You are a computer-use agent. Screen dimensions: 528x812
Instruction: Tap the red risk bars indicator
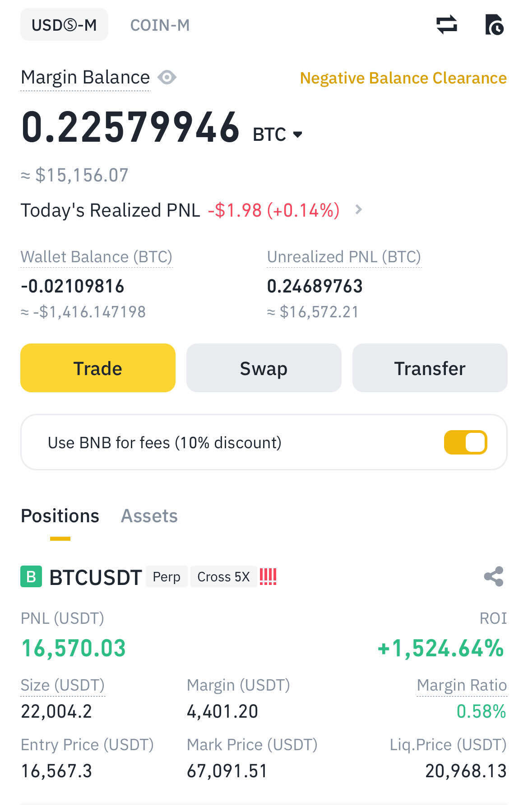pyautogui.click(x=268, y=576)
